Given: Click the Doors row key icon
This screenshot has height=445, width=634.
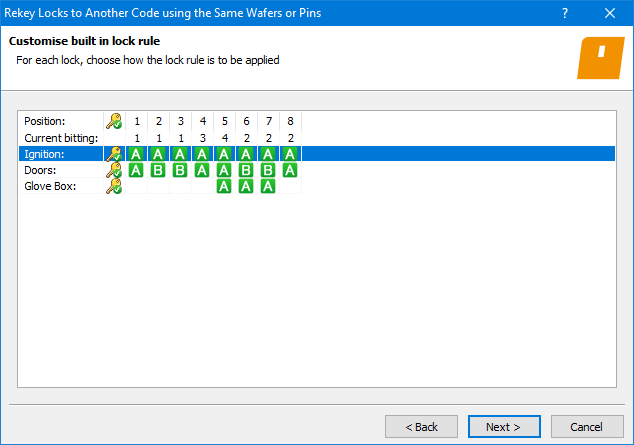Looking at the screenshot, I should 114,170.
